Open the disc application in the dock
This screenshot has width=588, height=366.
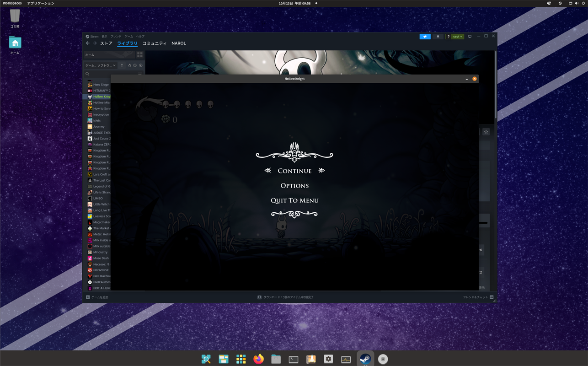point(383,359)
